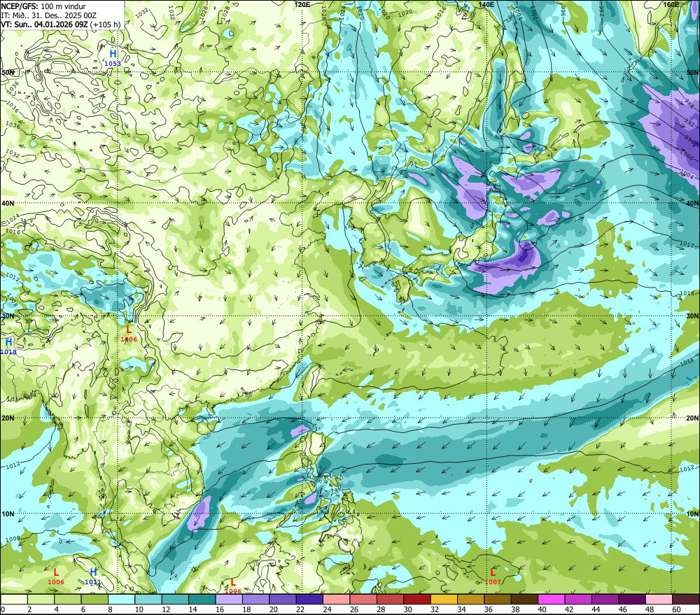Click the light pink swatch between 48 and 60
Screen dimensions: 700x615
pyautogui.click(x=659, y=599)
